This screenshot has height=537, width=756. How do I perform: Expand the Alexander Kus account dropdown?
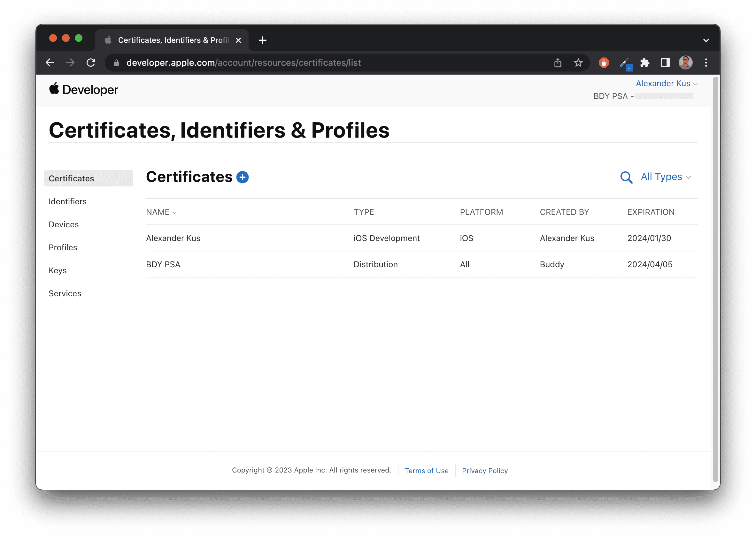(668, 84)
